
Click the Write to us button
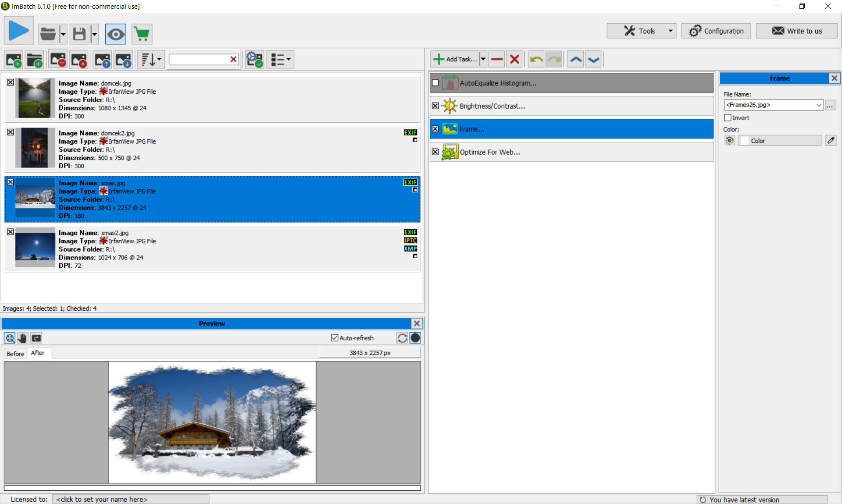(x=796, y=31)
